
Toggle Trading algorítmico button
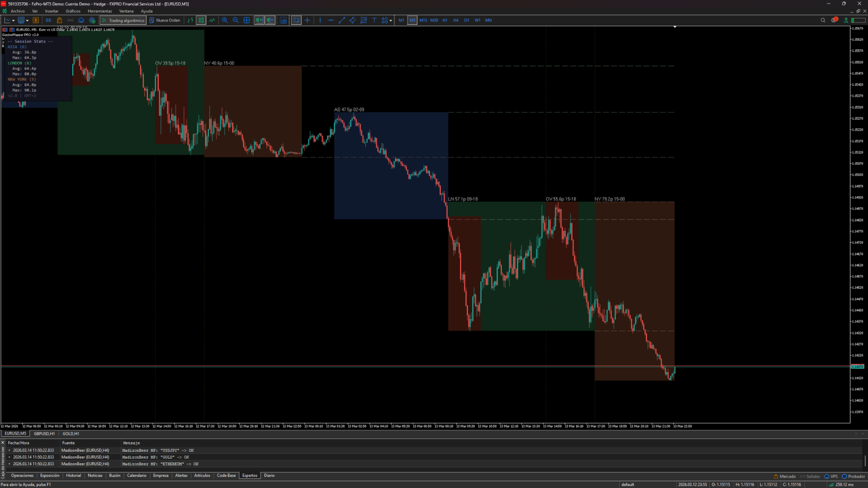(123, 20)
